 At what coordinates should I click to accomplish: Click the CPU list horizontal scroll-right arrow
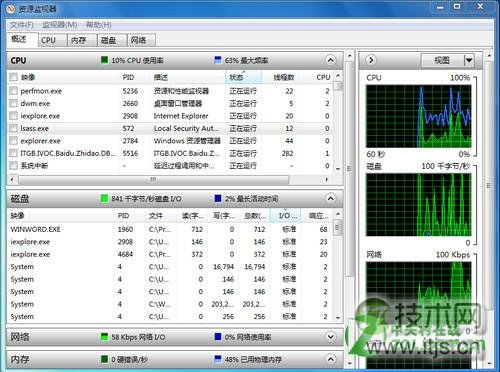pos(327,179)
